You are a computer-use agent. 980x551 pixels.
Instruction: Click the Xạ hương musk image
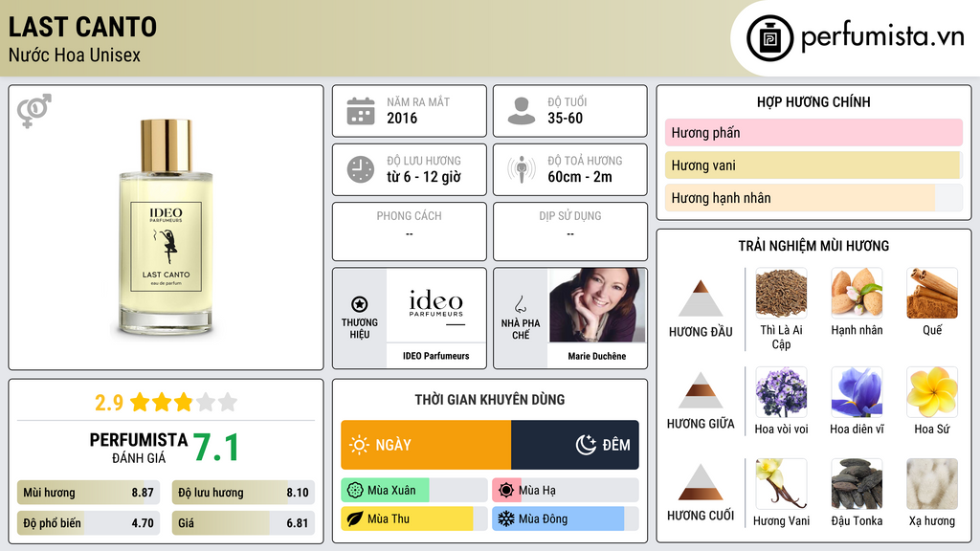(932, 484)
